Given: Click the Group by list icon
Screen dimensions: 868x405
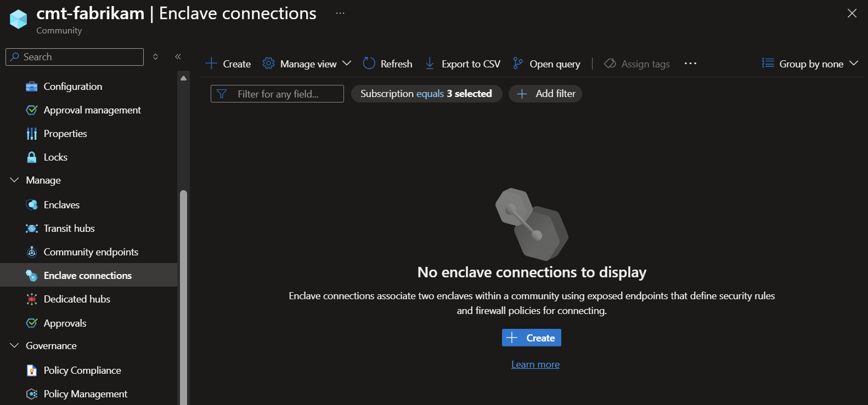Looking at the screenshot, I should pyautogui.click(x=768, y=64).
